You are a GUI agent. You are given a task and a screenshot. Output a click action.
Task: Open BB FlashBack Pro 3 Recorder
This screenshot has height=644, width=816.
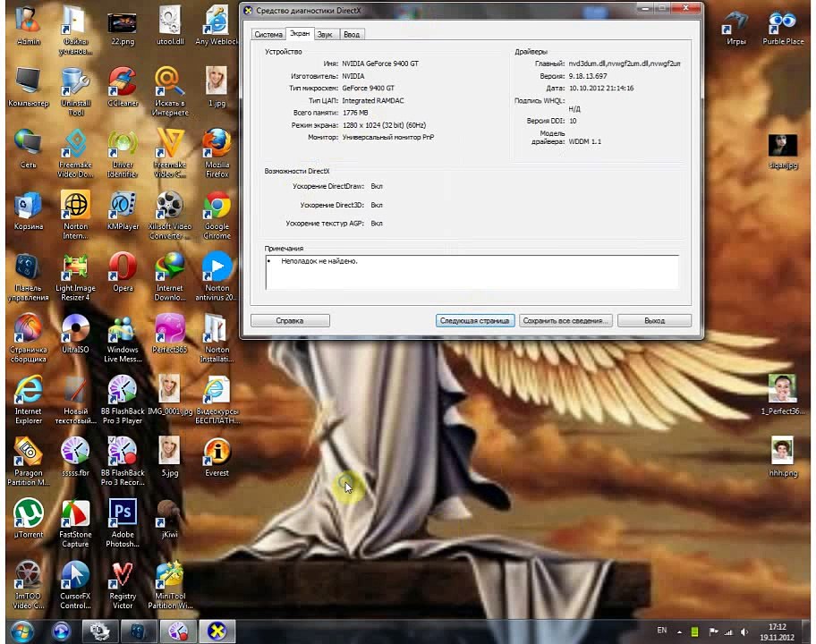[123, 461]
